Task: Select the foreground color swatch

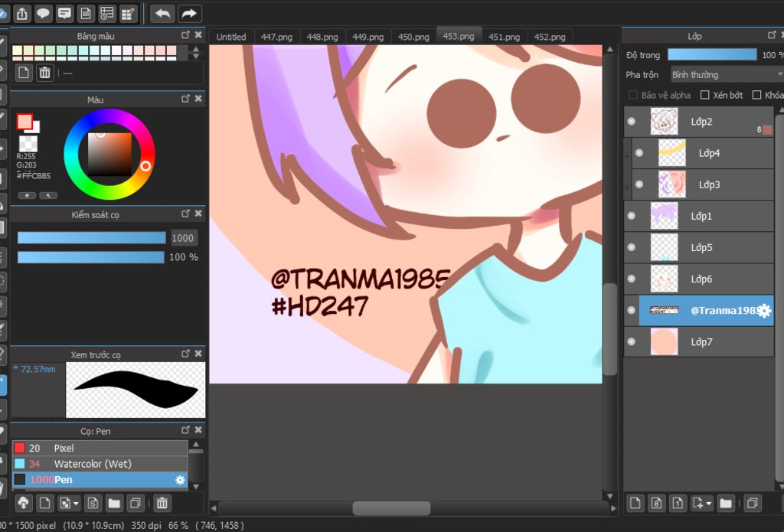Action: [24, 121]
